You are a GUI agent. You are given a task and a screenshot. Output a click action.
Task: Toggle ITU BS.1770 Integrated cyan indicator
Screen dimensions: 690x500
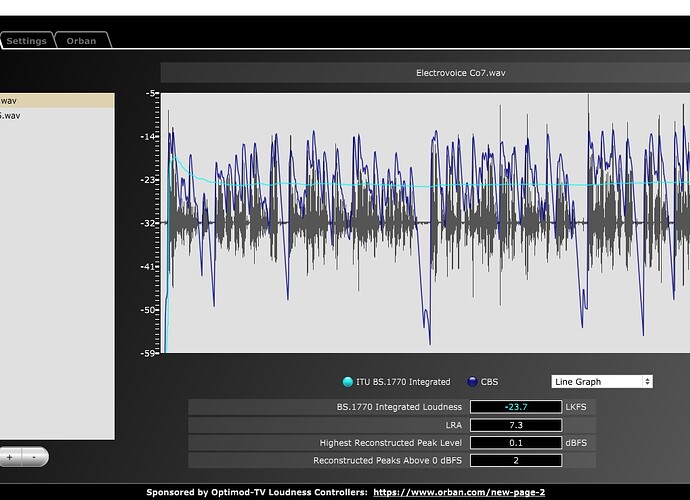(x=348, y=382)
